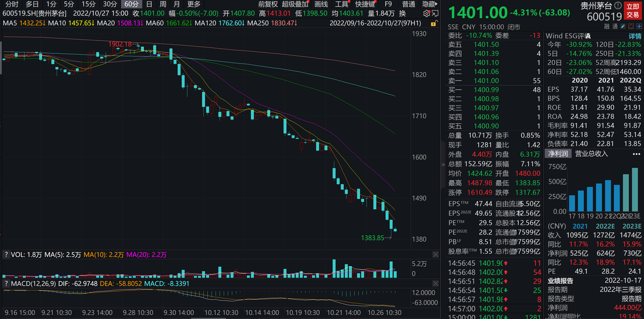Open the 工具 tools menu
The height and width of the screenshot is (319, 644).
click(341, 4)
